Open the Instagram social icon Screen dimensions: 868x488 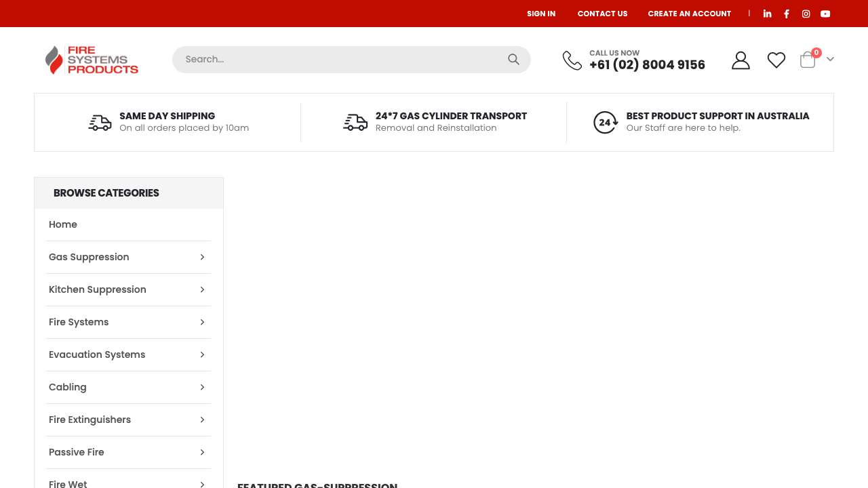[x=806, y=14]
